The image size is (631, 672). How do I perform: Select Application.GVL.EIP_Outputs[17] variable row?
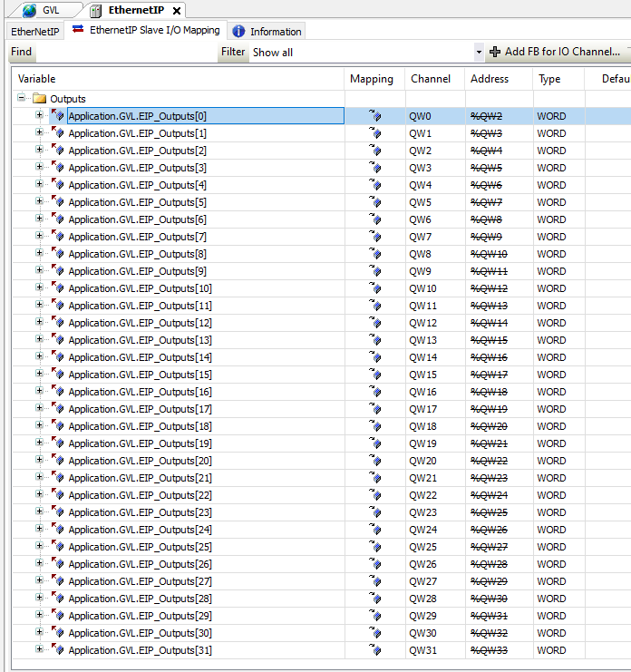(x=140, y=409)
